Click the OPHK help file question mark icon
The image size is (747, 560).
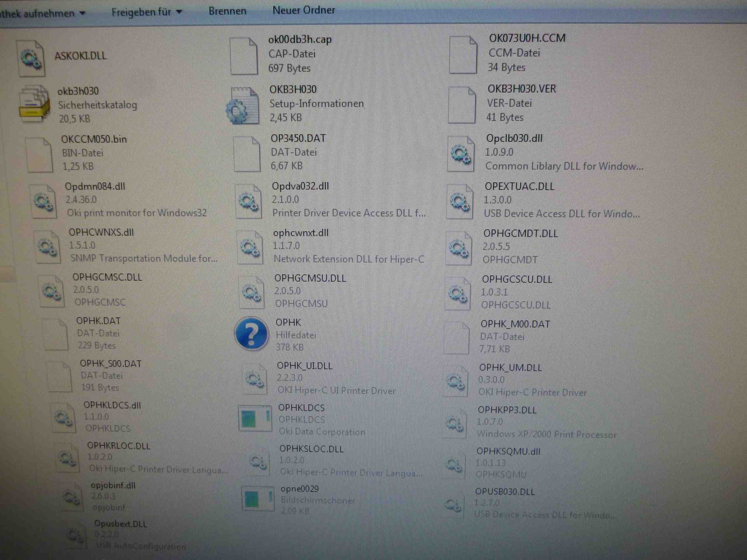click(251, 333)
